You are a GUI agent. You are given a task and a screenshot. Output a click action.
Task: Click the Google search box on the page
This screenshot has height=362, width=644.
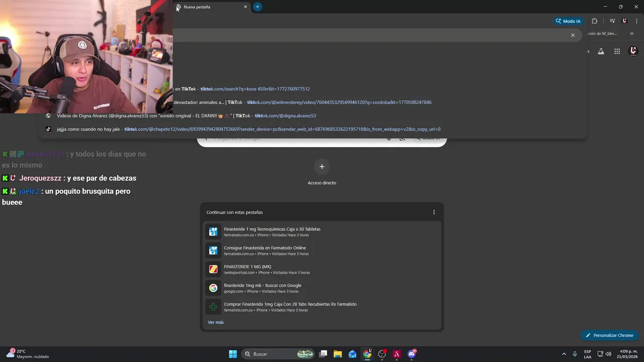coord(322,139)
